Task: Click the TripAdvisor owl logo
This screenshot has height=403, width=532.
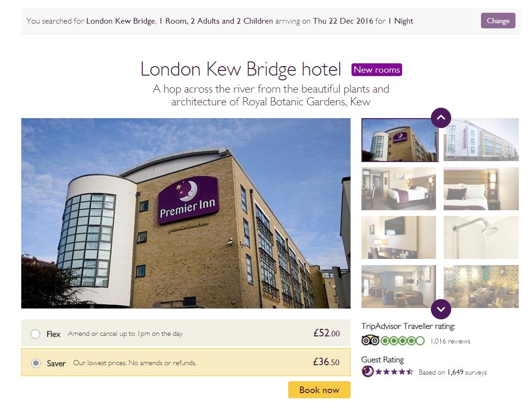Action: pyautogui.click(x=370, y=340)
